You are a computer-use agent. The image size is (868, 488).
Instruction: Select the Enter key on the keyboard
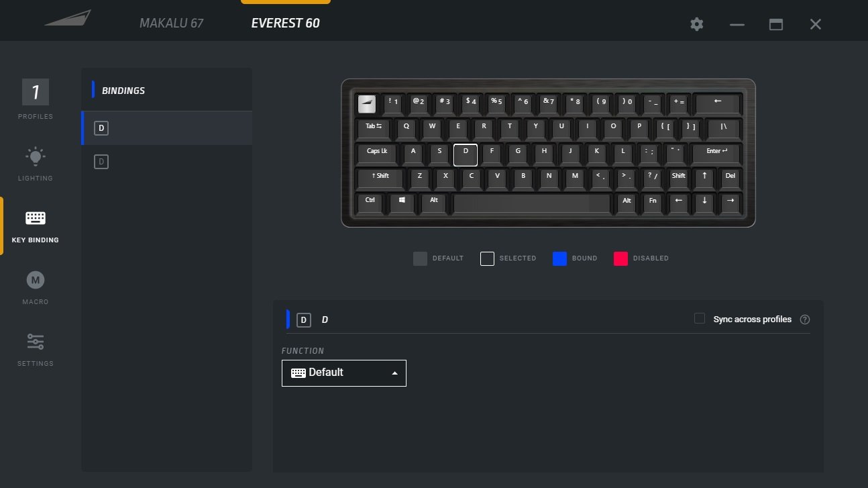tap(716, 152)
